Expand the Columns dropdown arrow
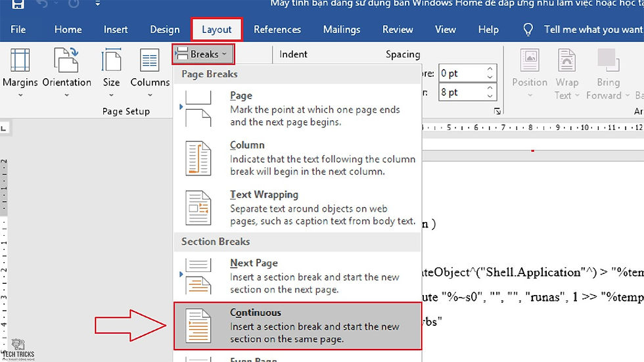Viewport: 644px width, 362px height. point(150,95)
